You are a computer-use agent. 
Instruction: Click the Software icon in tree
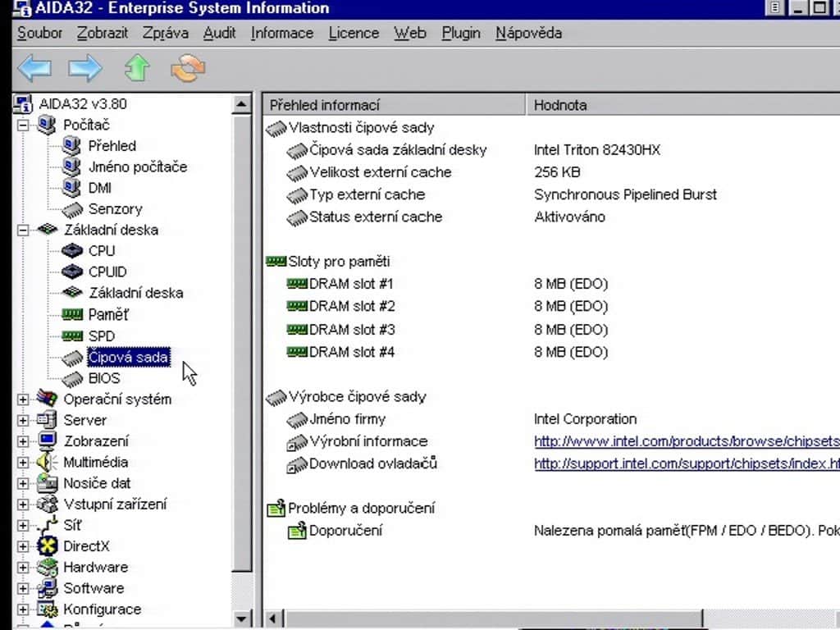47,588
